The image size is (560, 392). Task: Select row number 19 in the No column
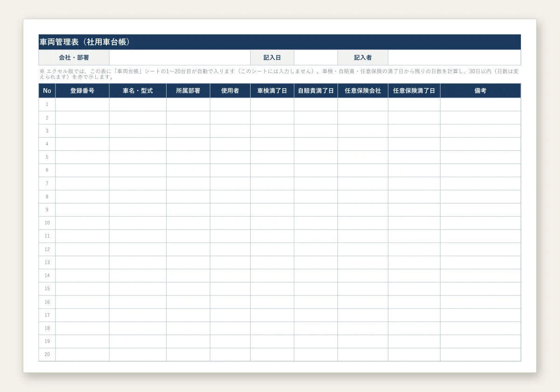tap(47, 342)
